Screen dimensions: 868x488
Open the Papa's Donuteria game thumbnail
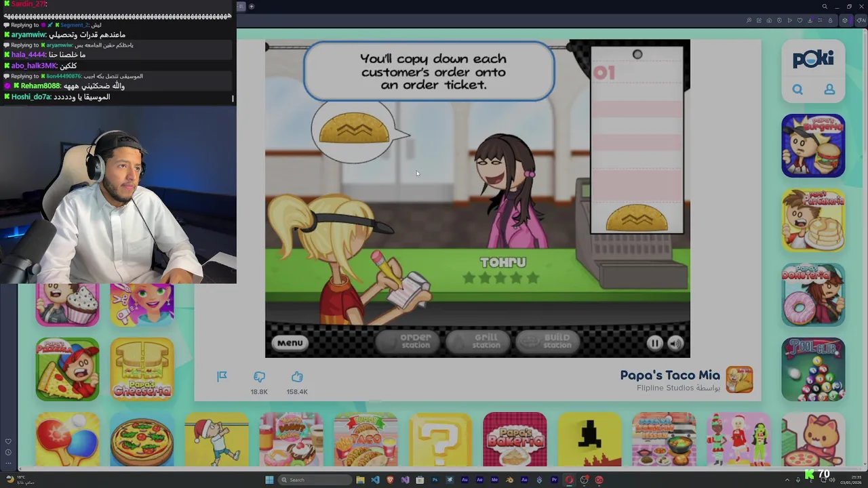[813, 295]
